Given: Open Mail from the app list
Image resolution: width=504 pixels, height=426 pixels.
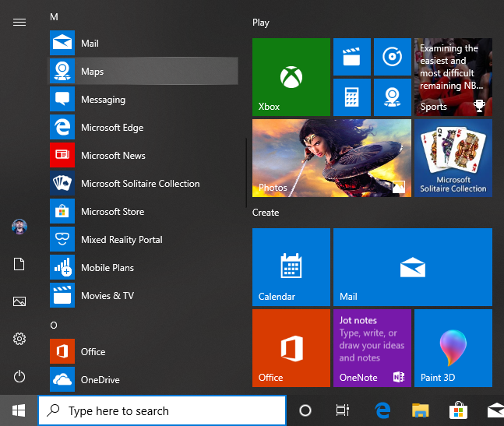Looking at the screenshot, I should point(143,43).
